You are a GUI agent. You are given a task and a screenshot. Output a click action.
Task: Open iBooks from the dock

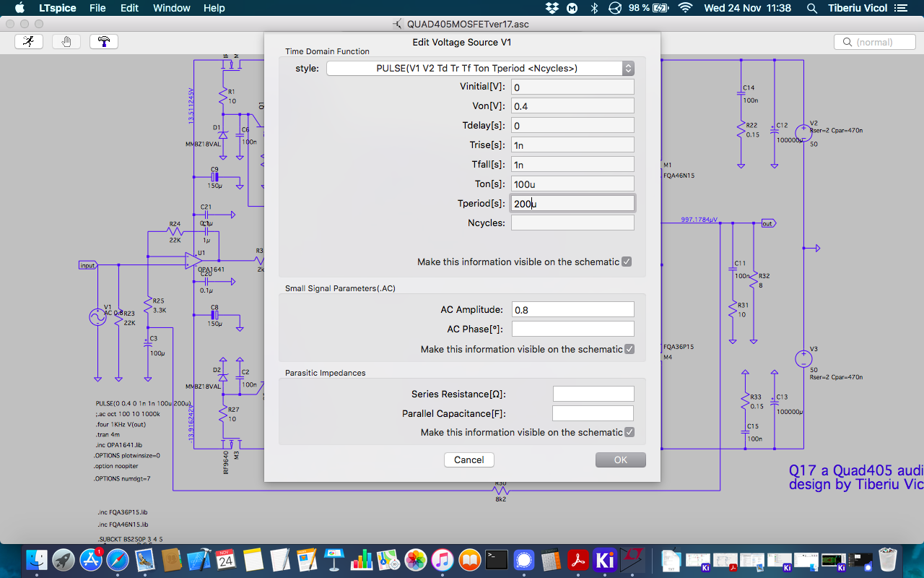(x=470, y=559)
